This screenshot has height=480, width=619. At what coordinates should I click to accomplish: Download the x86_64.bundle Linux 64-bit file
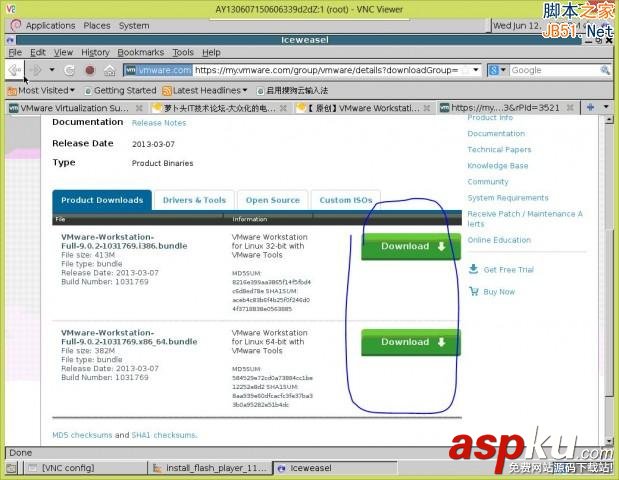coord(411,343)
